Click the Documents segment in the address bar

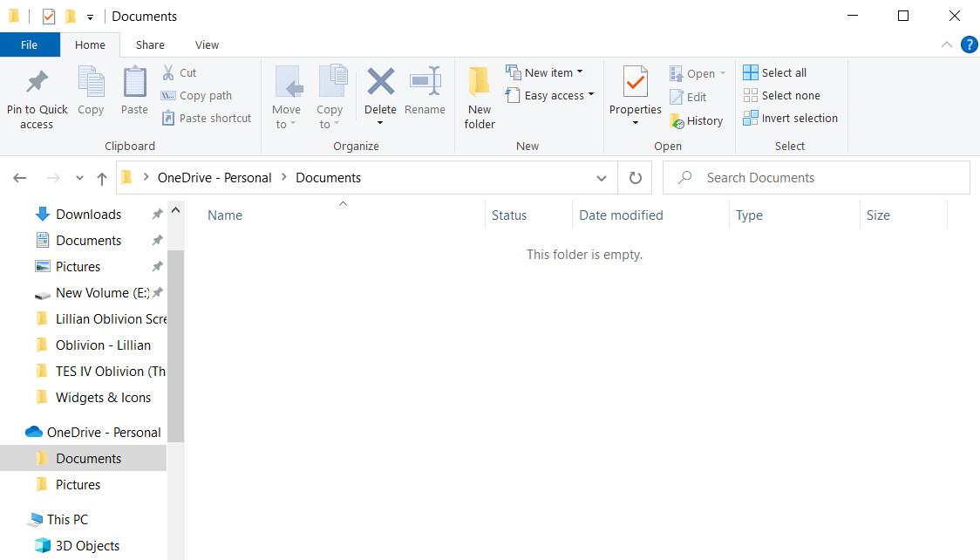[328, 177]
